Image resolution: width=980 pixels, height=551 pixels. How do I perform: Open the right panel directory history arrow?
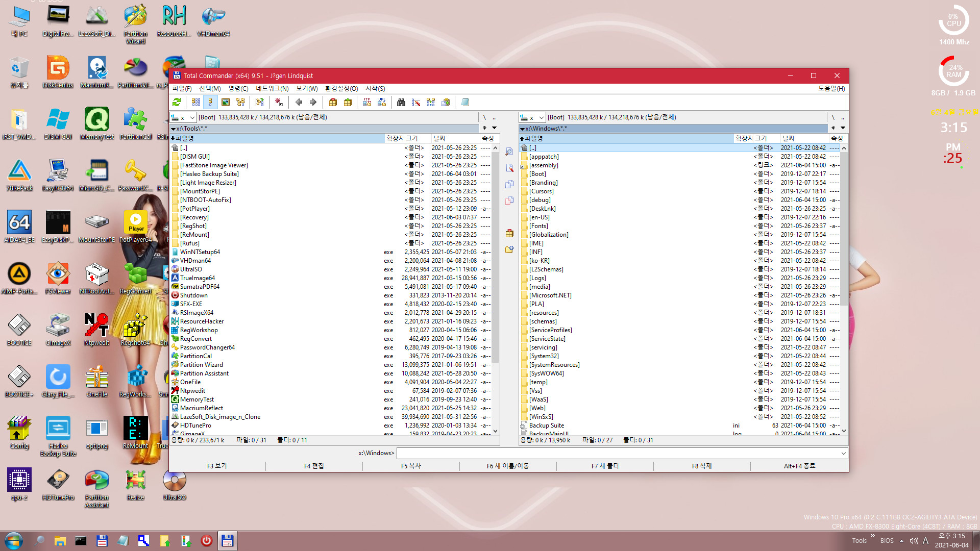pyautogui.click(x=843, y=128)
